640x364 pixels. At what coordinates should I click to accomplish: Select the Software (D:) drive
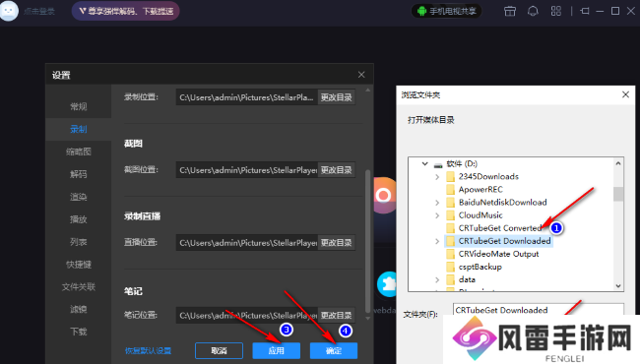point(461,164)
